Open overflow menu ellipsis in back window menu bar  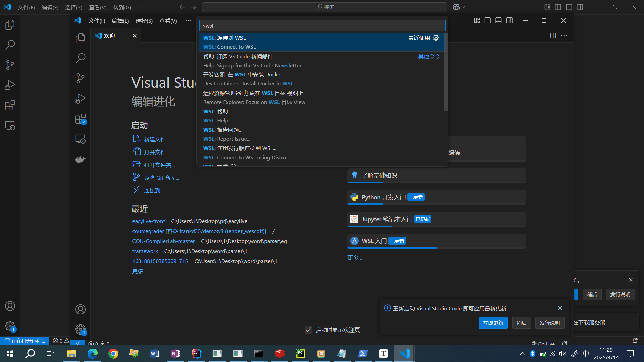click(x=143, y=7)
